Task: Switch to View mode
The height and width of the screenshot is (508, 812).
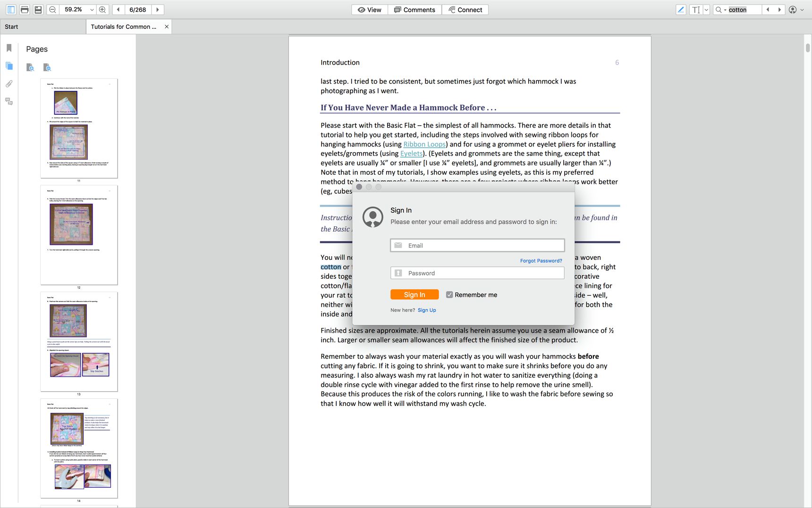Action: [370, 9]
